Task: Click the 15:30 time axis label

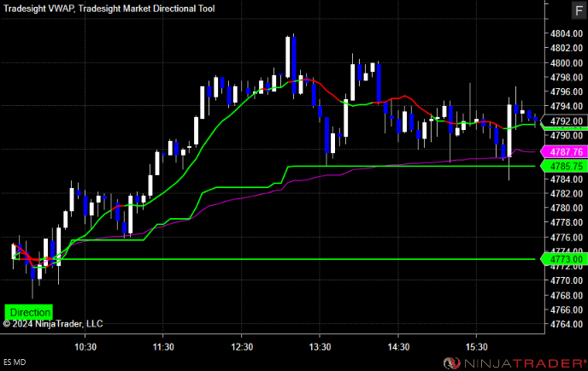Action: pyautogui.click(x=477, y=347)
